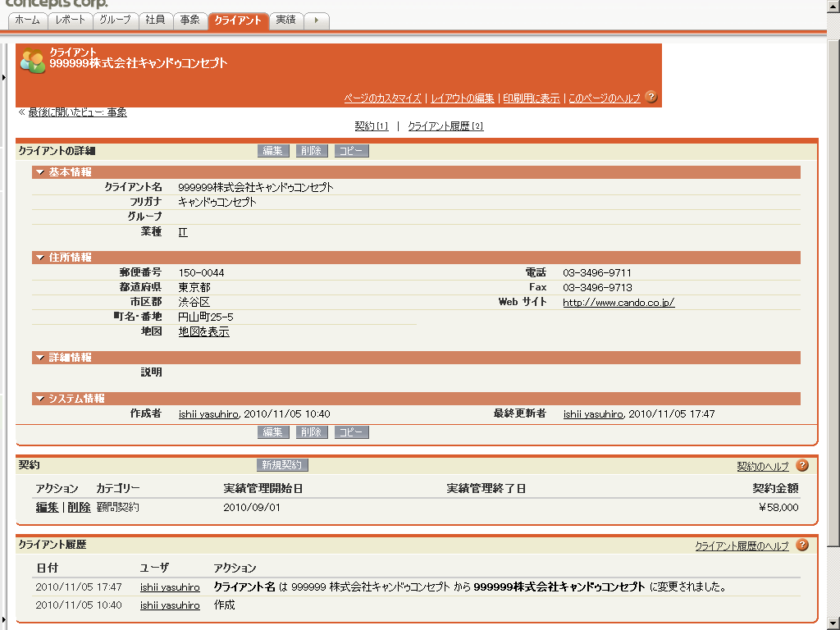Click the vertical scrollbar up arrow
The width and height of the screenshot is (840, 630).
833,5
